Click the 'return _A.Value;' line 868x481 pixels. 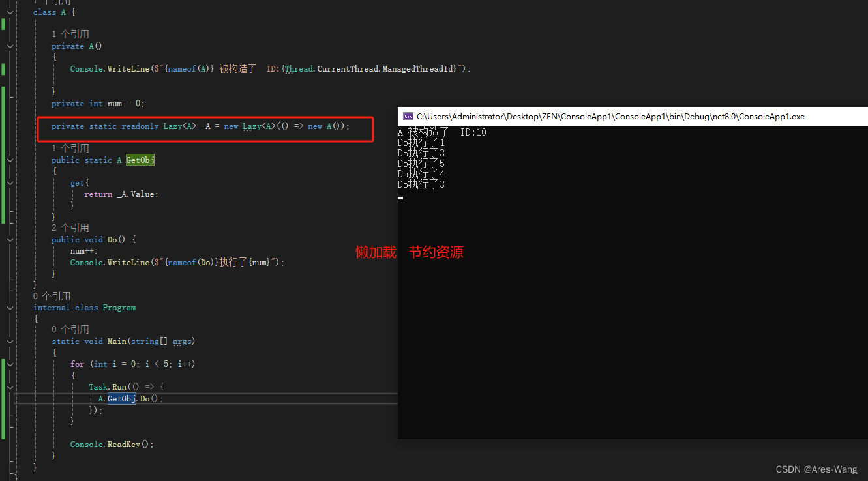click(121, 194)
